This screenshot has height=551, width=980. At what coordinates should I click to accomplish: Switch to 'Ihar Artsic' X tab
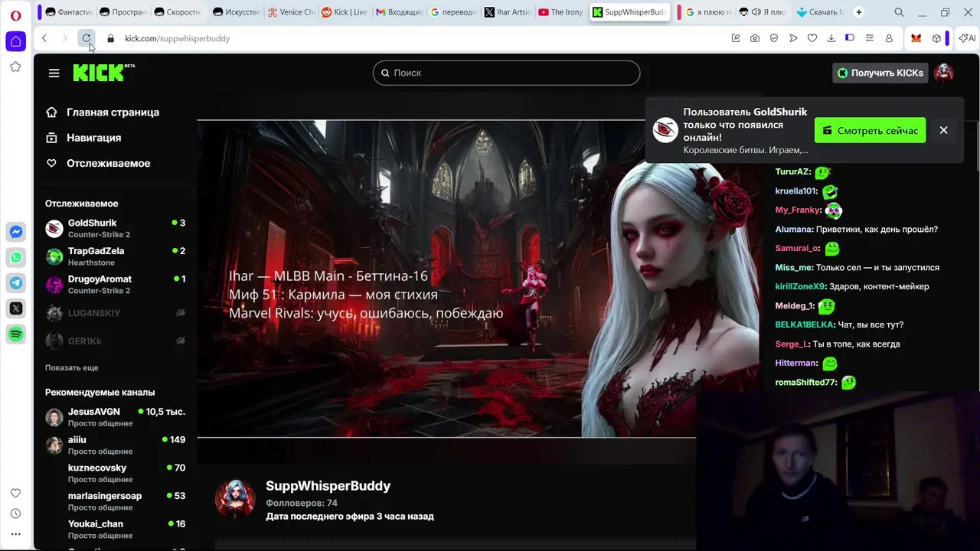point(507,12)
